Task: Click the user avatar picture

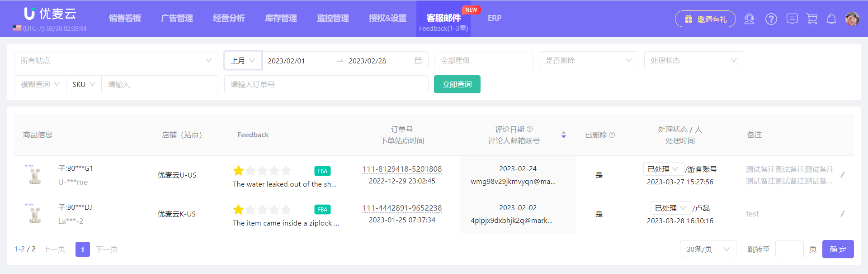Action: (852, 19)
